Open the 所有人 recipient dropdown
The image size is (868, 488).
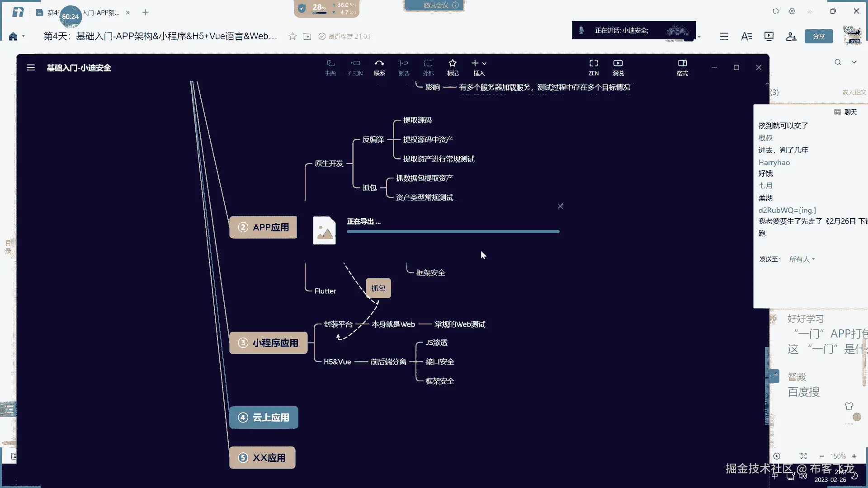802,259
